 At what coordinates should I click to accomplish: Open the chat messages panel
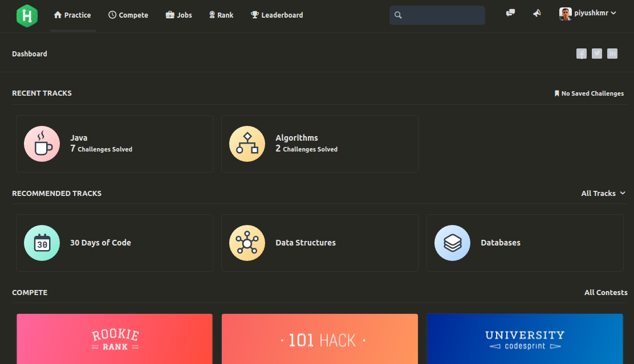click(x=510, y=13)
